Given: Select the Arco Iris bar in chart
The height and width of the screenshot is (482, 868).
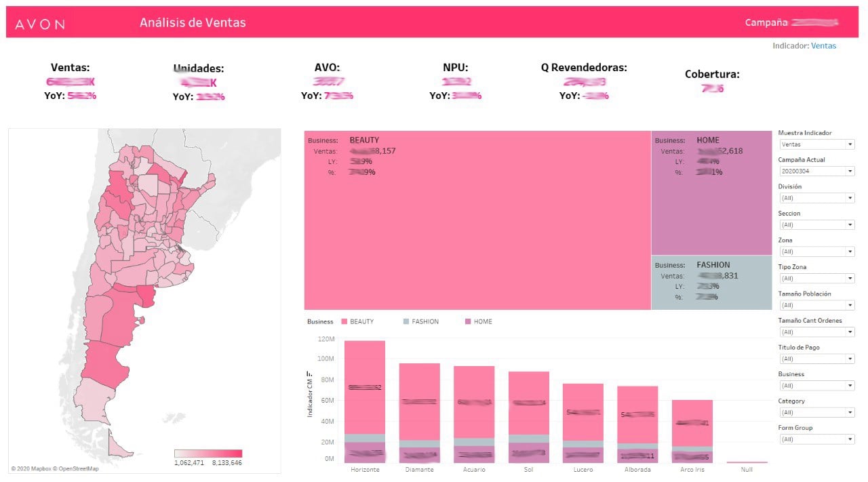Looking at the screenshot, I should (692, 431).
